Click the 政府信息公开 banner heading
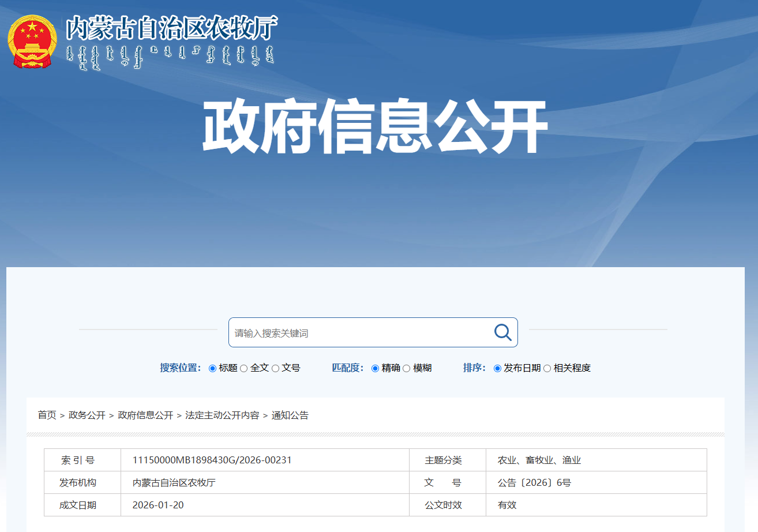Screen dimensions: 758x532 pyautogui.click(x=374, y=127)
